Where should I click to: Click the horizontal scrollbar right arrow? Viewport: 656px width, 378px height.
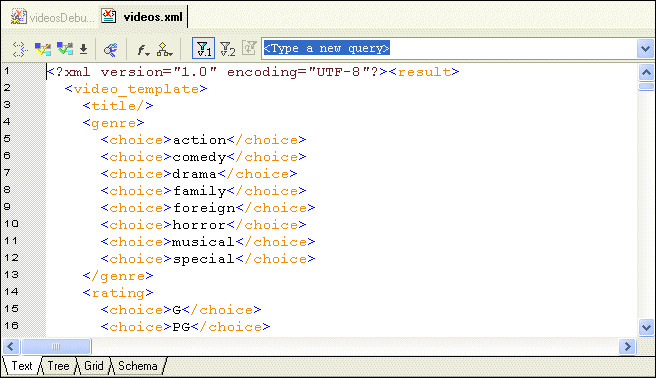click(x=627, y=346)
